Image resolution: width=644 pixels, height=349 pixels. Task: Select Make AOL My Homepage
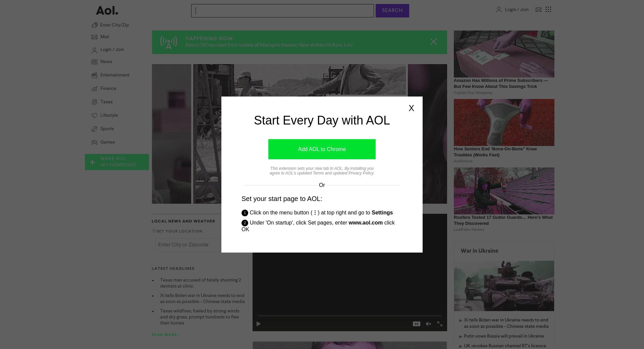tap(117, 162)
